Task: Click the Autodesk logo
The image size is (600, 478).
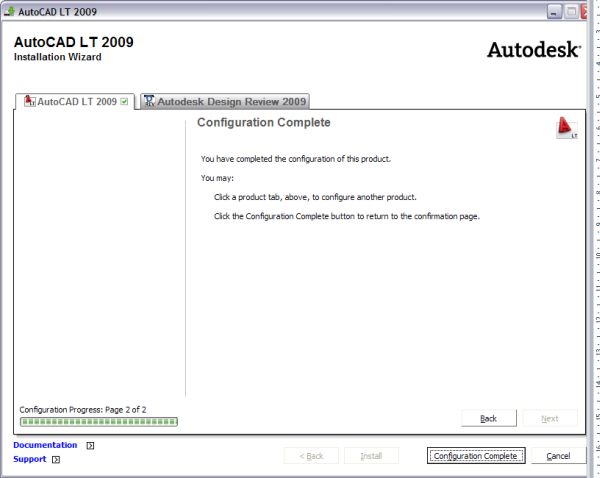Action: [x=534, y=50]
